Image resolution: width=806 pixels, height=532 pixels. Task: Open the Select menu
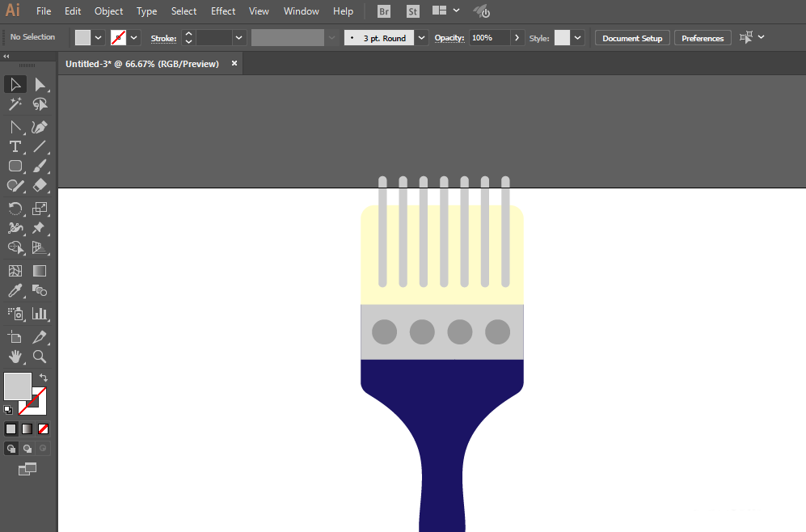click(x=184, y=11)
